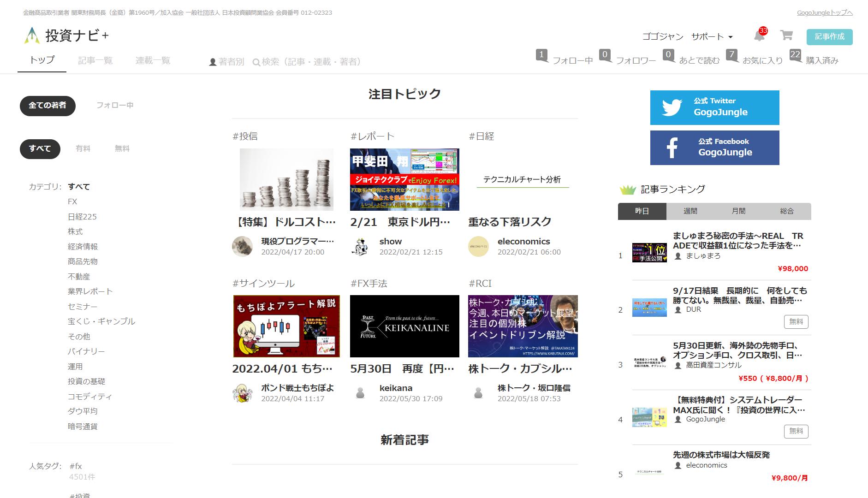
Task: Open the もちぽよアラート解説 article thumbnail
Action: click(286, 326)
